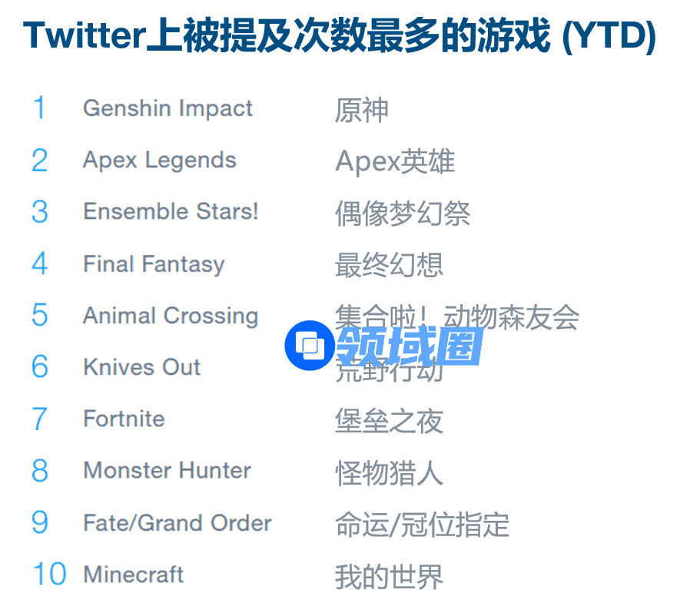
Task: Click the Fortnite game name
Action: (124, 419)
